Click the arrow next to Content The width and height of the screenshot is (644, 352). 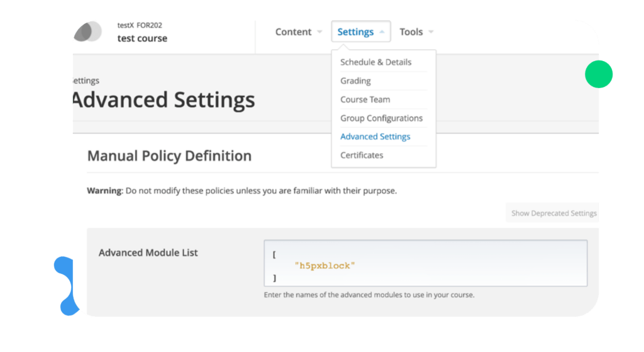click(319, 32)
